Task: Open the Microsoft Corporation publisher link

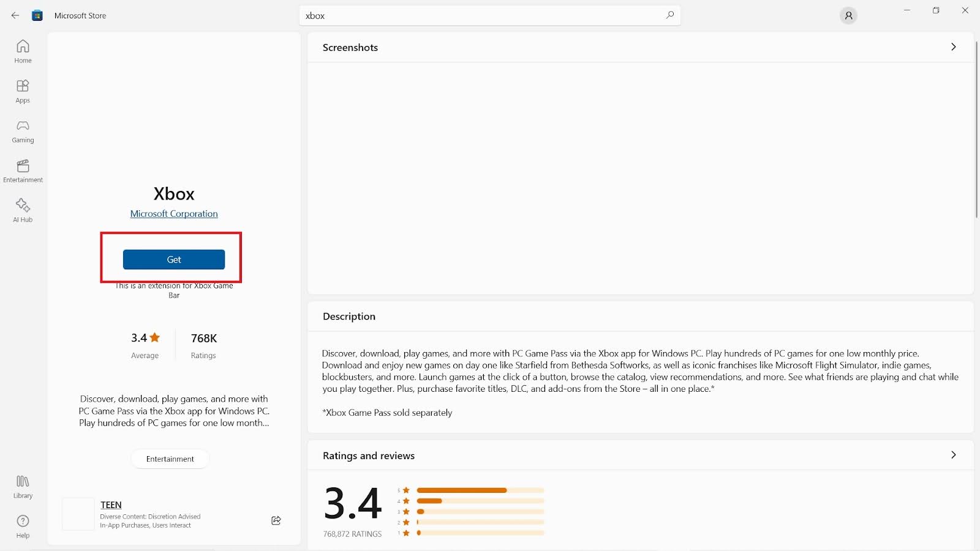Action: coord(174,214)
